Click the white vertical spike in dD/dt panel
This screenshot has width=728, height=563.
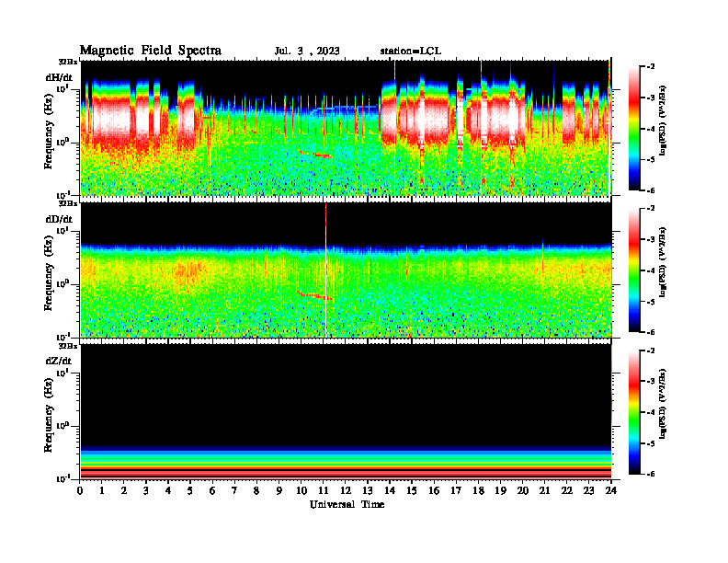(x=326, y=270)
